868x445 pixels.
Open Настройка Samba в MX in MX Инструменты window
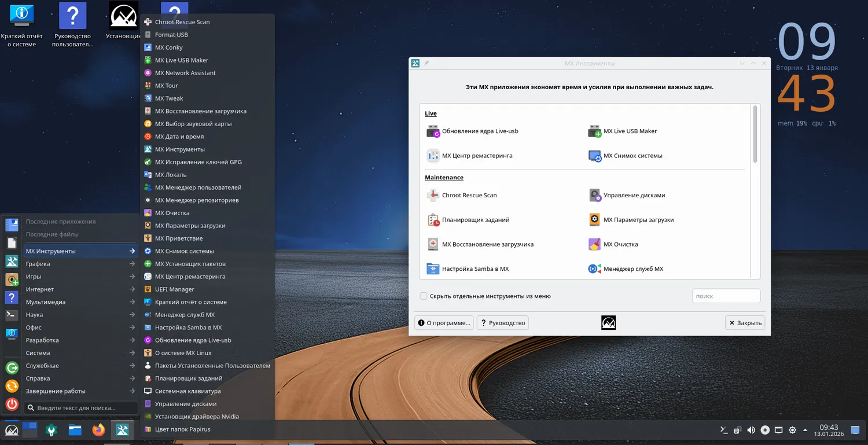pos(468,269)
